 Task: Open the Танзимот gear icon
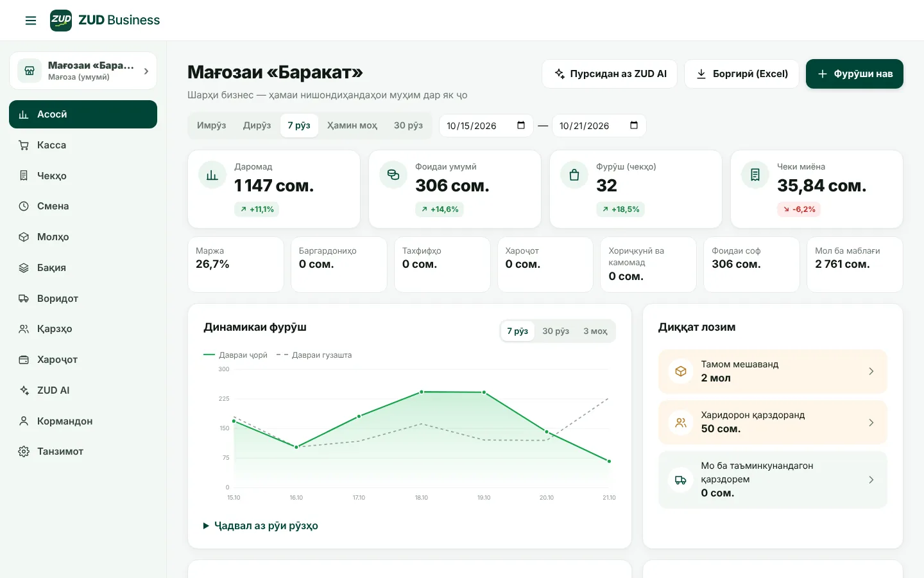[24, 451]
